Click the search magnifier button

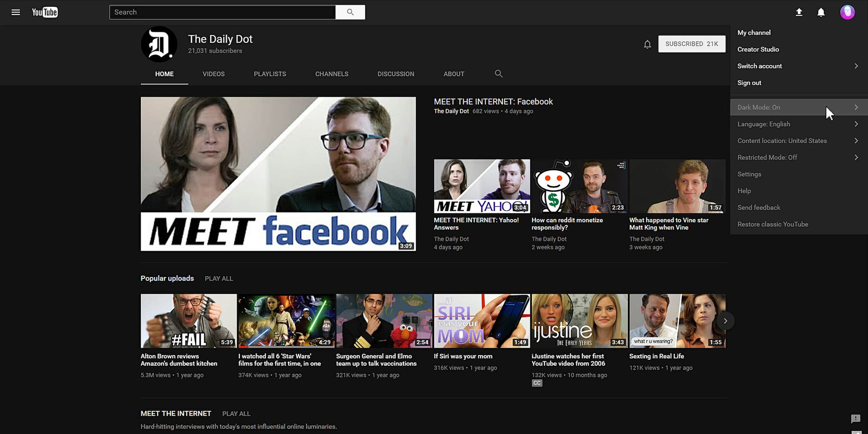tap(350, 12)
